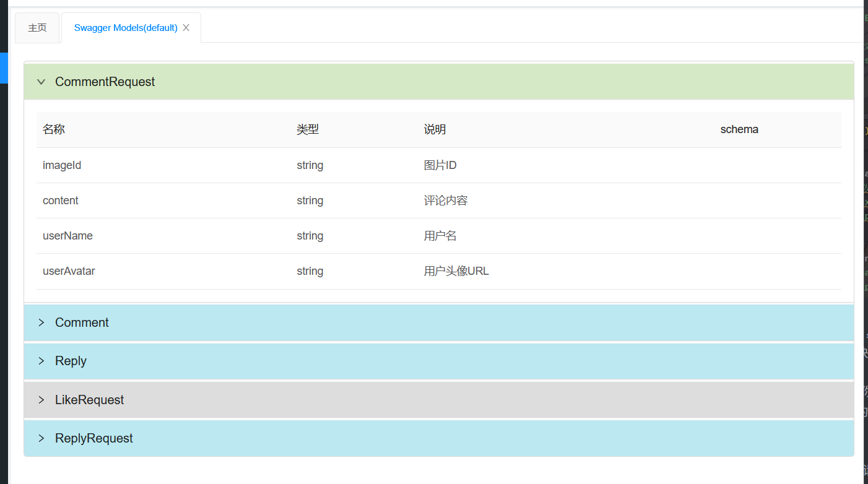Close the Swagger Models(default) tab
The height and width of the screenshot is (484, 868).
(x=186, y=28)
